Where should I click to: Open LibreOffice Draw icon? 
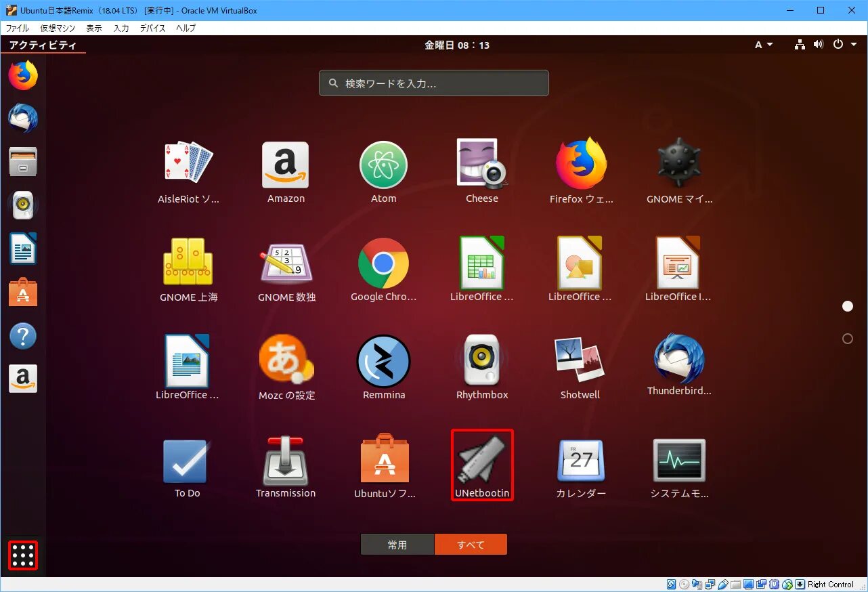[580, 270]
